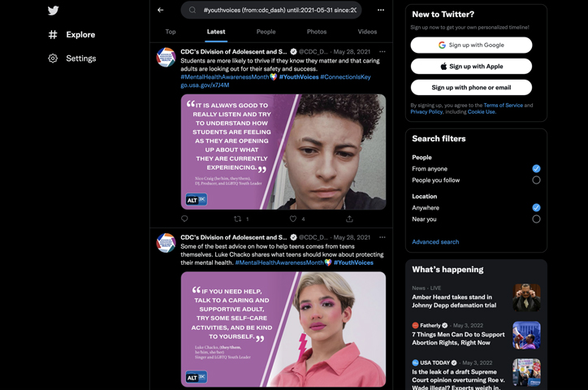Click #YouthVoices hashtag in first tweet

299,77
